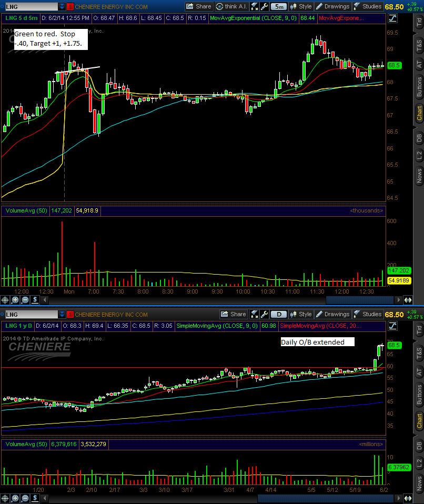The width and height of the screenshot is (424, 504).
Task: Open Drawings menu in top chart
Action: (x=332, y=6)
